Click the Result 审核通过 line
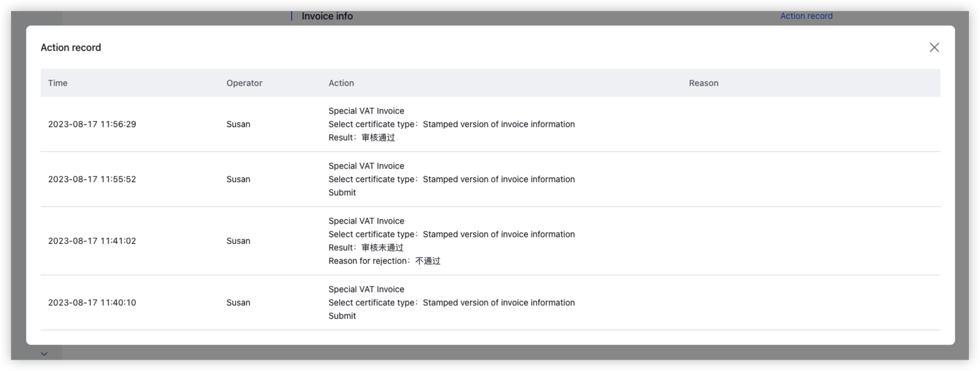This screenshot has height=371, width=980. coord(362,137)
